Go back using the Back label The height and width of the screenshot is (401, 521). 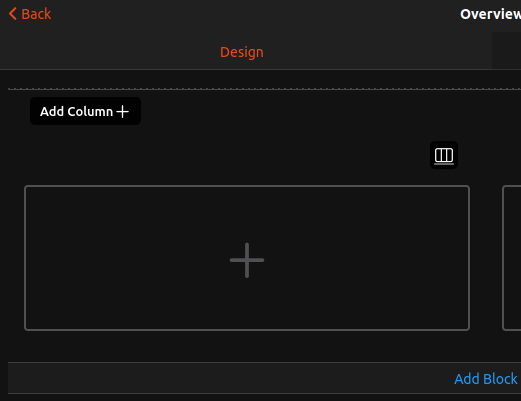click(x=36, y=14)
